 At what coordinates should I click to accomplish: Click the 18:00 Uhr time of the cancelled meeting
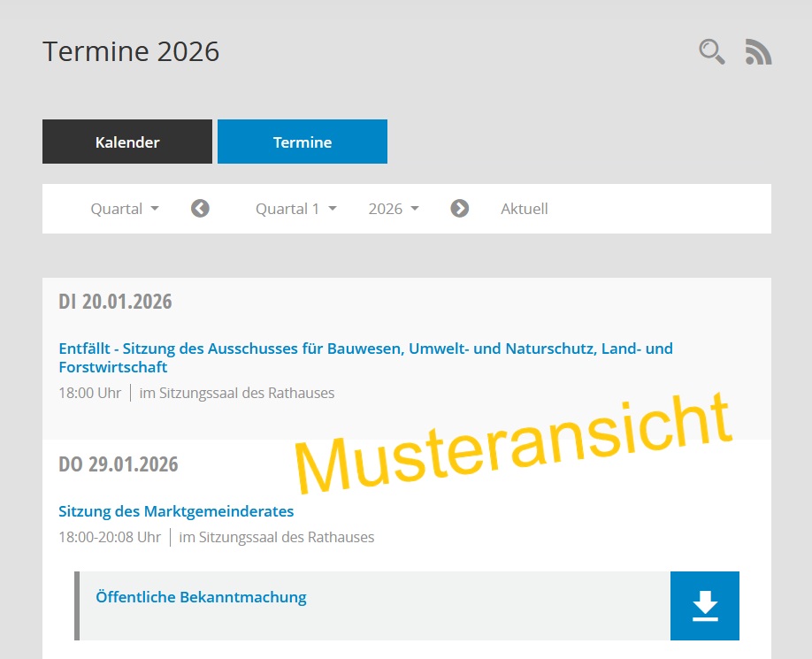coord(89,393)
